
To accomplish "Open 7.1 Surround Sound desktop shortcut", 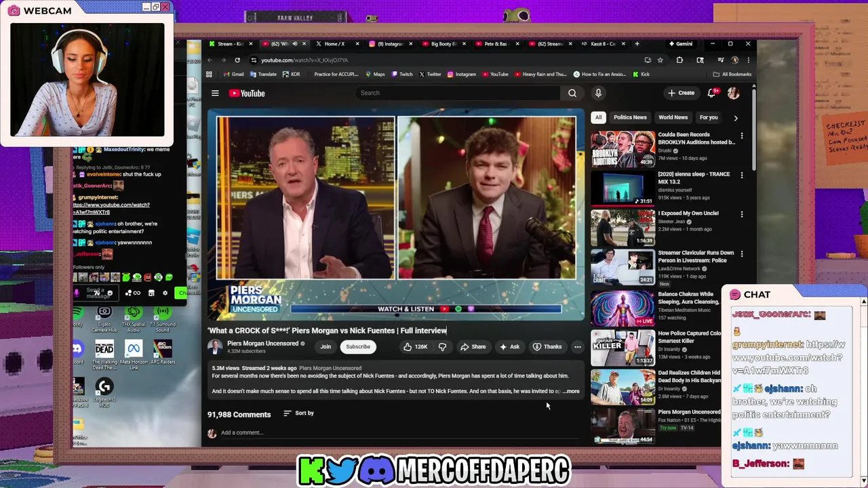I will click(163, 317).
